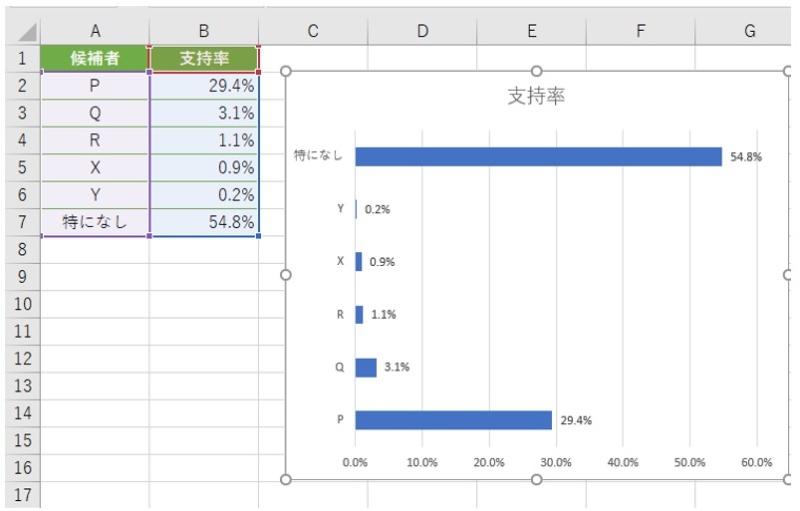The height and width of the screenshot is (511, 800).
Task: Select column B header
Action: click(204, 32)
